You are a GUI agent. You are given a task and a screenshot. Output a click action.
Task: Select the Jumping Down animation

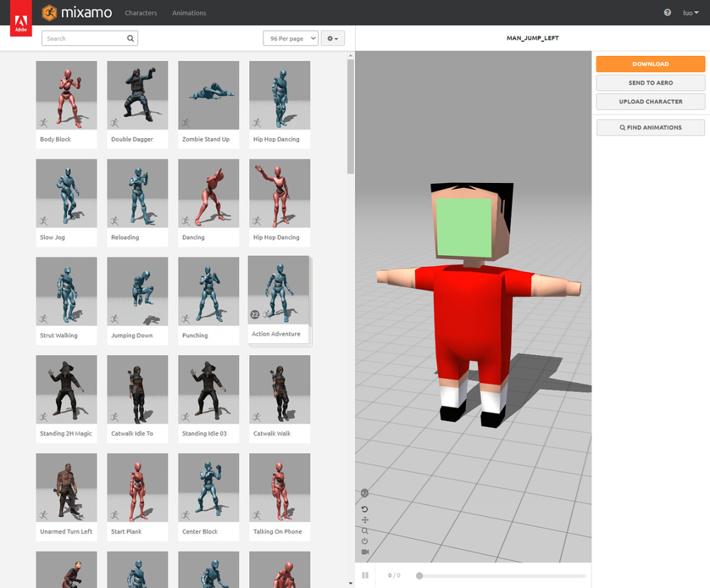[137, 301]
